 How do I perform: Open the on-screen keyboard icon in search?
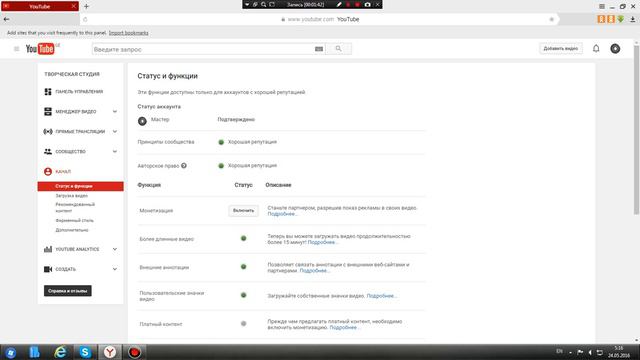pyautogui.click(x=319, y=49)
